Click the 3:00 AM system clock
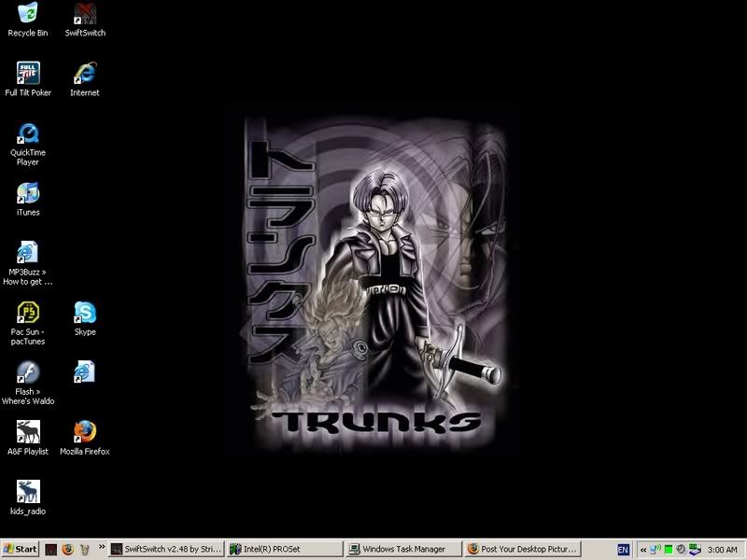 [722, 550]
